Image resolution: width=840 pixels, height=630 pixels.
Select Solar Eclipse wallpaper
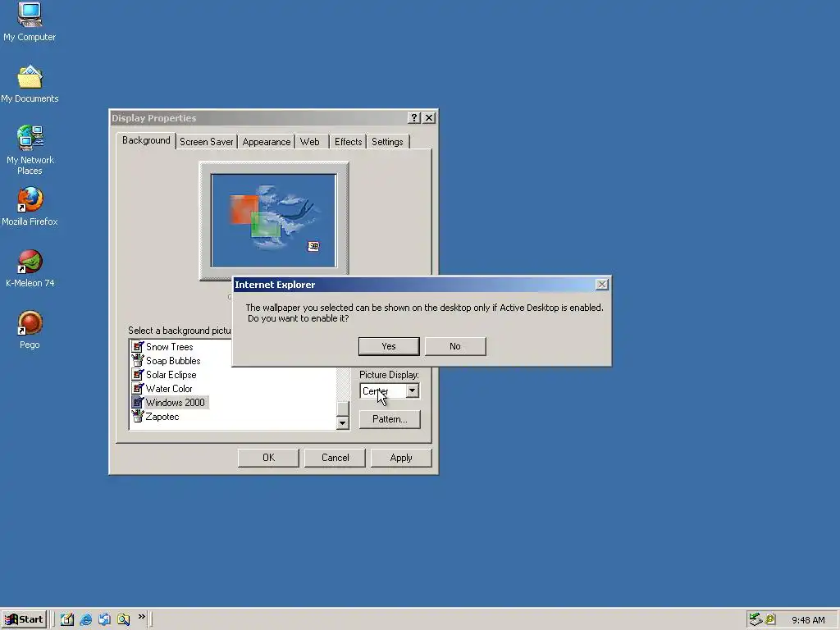click(171, 375)
